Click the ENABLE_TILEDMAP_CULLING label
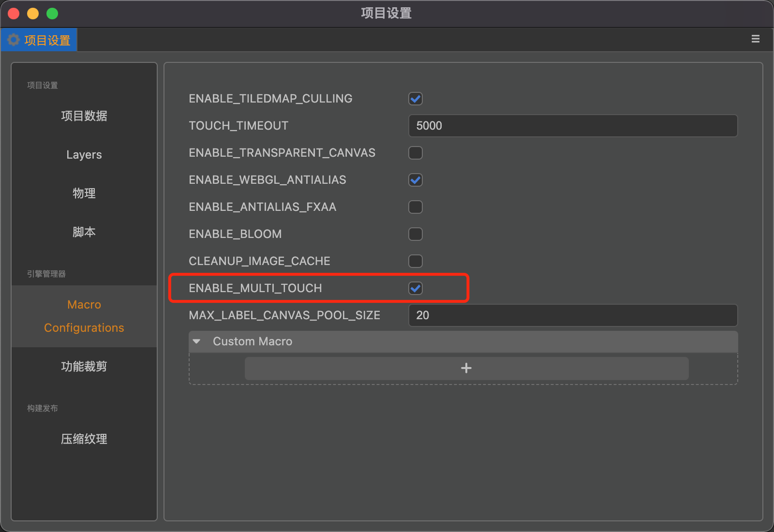 (x=270, y=99)
